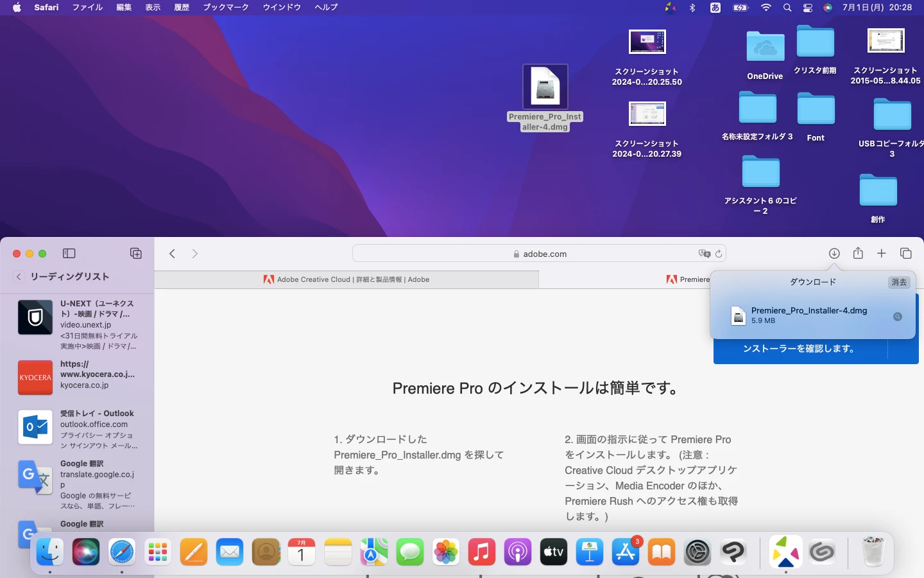Reveal Premiere_Pro_Installer-4.dmg in Finder
The image size is (924, 578).
pos(898,316)
